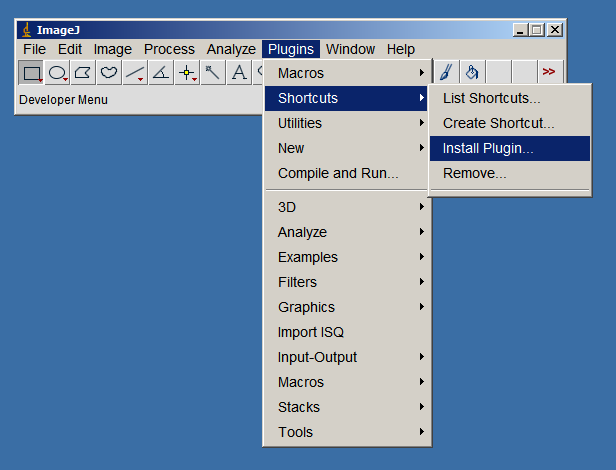Expand the Examples submenu
This screenshot has width=616, height=470.
coord(347,257)
